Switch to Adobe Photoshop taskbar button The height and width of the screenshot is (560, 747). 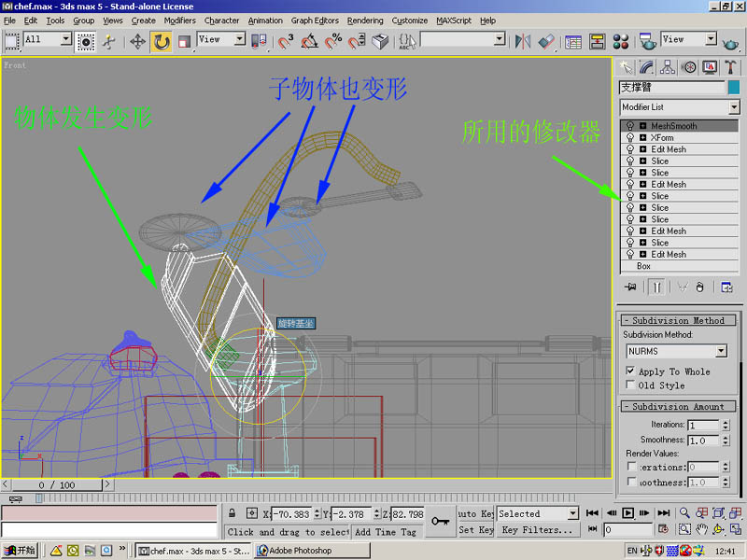tap(312, 551)
